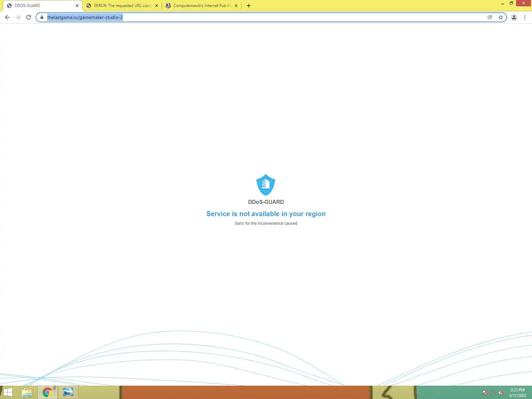Go back to previous page
Screen dimensions: 532x399
pyautogui.click(x=7, y=17)
